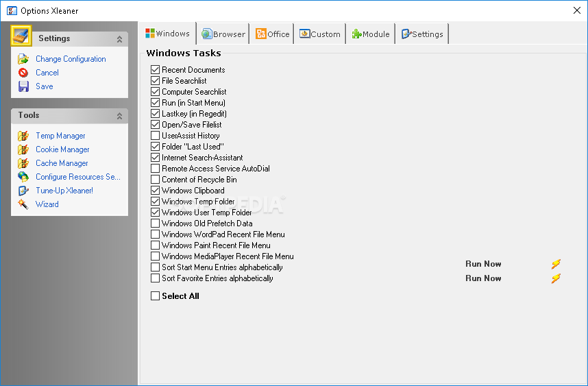Uncheck File Searchlist

[x=156, y=81]
